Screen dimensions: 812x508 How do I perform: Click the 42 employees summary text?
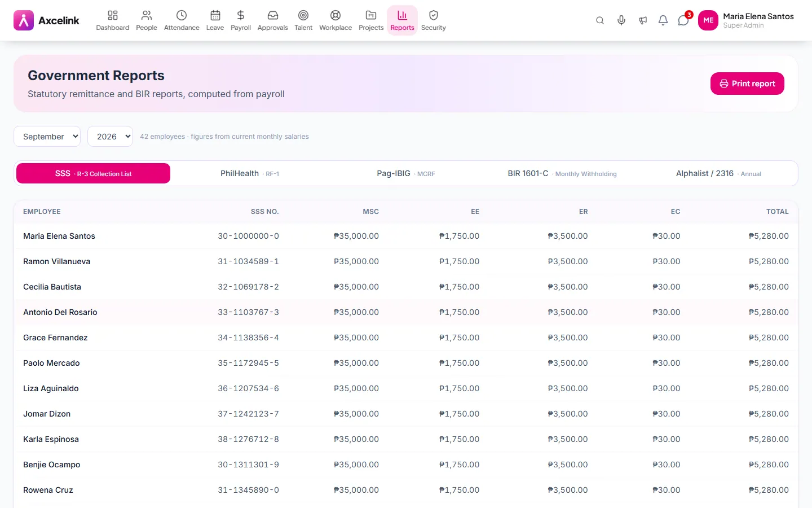tap(224, 137)
